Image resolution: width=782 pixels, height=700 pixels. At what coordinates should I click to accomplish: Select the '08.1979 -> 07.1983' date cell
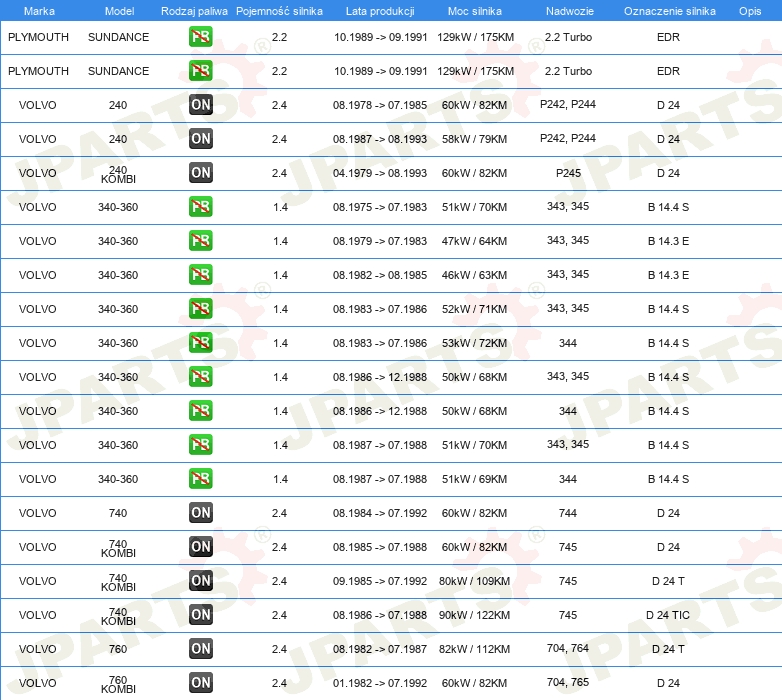click(380, 241)
